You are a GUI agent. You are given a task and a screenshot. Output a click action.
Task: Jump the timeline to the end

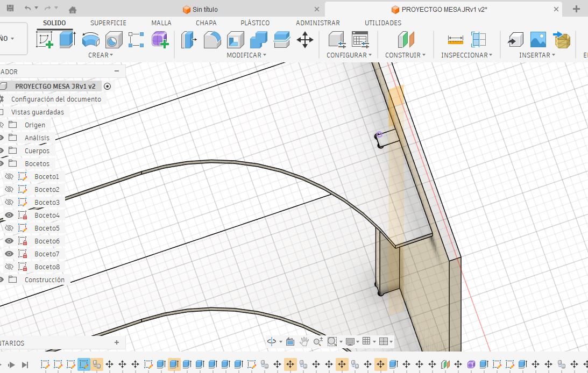point(25,364)
